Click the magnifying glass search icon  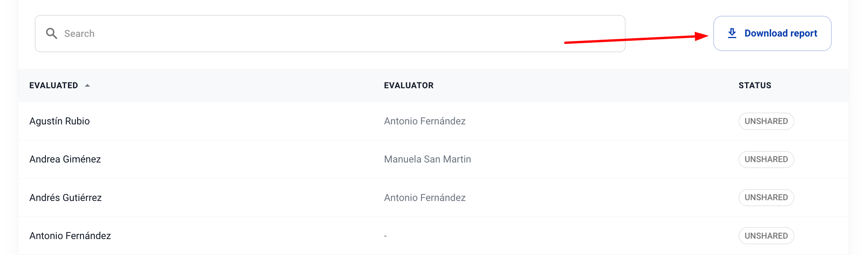click(x=51, y=33)
